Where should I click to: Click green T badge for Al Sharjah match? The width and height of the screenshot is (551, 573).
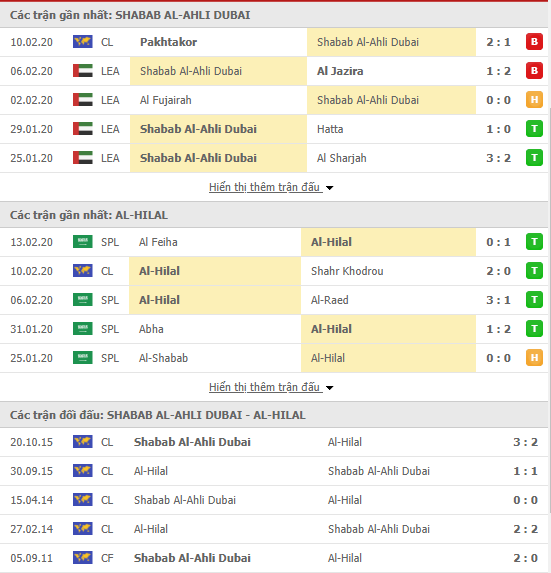point(534,158)
